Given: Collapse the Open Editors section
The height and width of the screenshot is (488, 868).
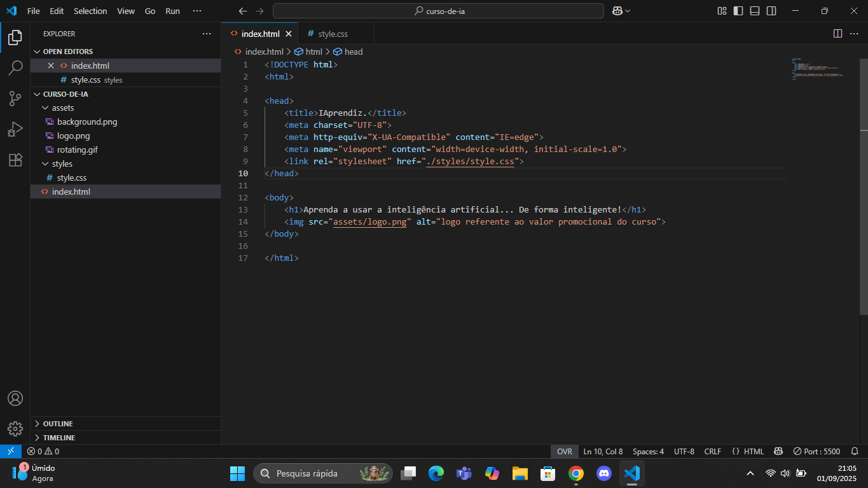Looking at the screenshot, I should pyautogui.click(x=37, y=52).
